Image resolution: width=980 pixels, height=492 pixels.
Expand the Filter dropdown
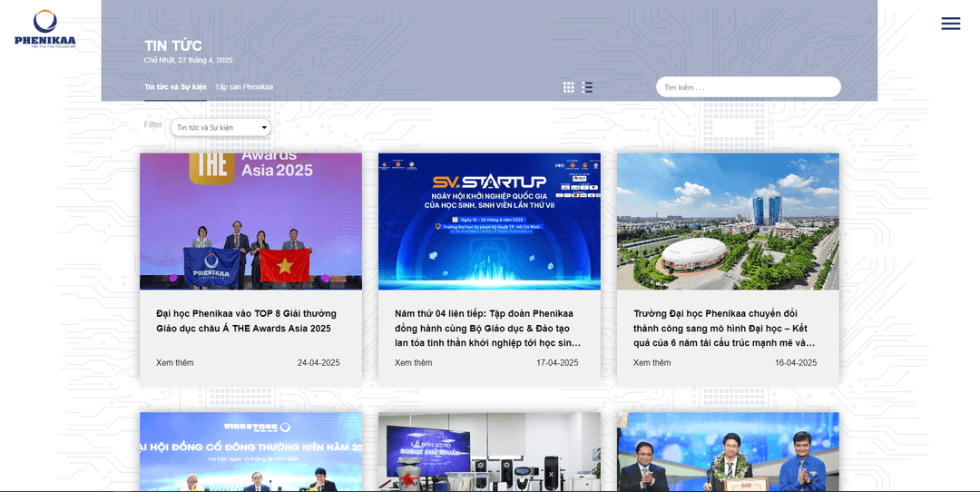(x=220, y=127)
